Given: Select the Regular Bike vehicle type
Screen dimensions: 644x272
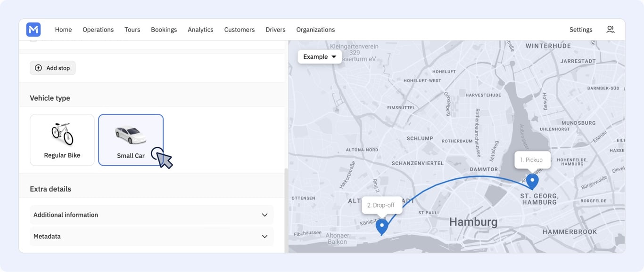Looking at the screenshot, I should [62, 140].
